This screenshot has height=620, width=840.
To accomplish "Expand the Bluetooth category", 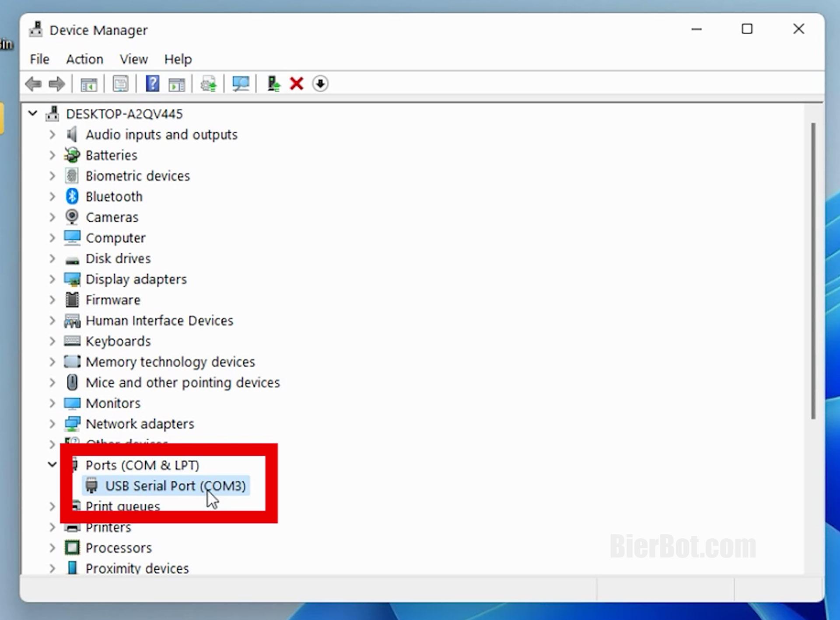I will pos(52,197).
